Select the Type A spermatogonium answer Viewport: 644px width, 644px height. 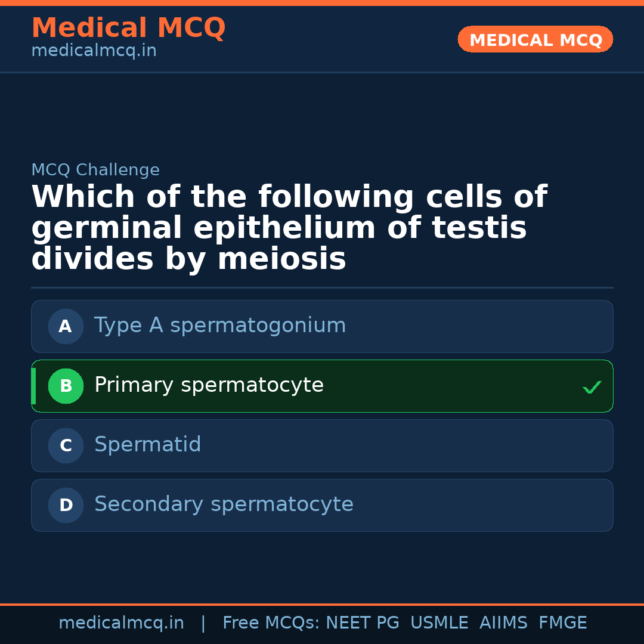[220, 326]
